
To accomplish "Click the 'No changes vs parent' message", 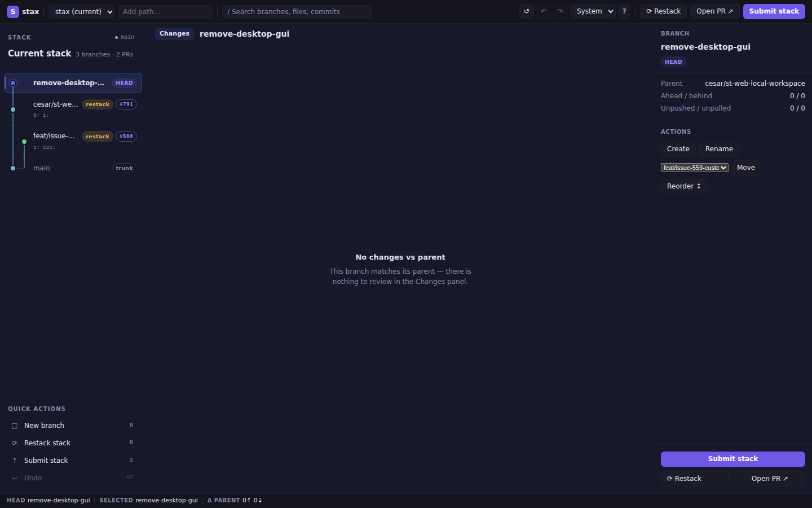I will [400, 257].
